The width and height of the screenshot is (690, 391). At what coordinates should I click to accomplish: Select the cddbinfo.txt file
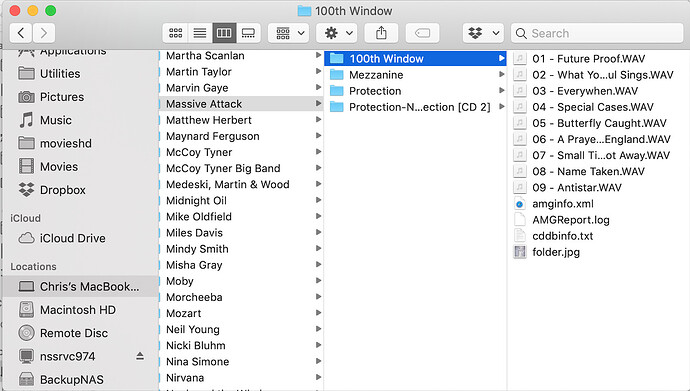(598, 236)
